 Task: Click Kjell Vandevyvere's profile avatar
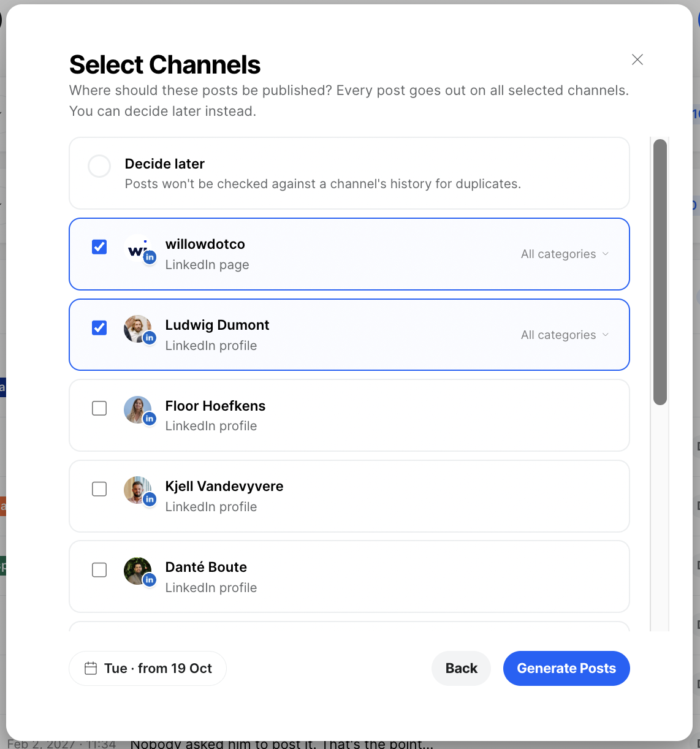[x=138, y=490]
